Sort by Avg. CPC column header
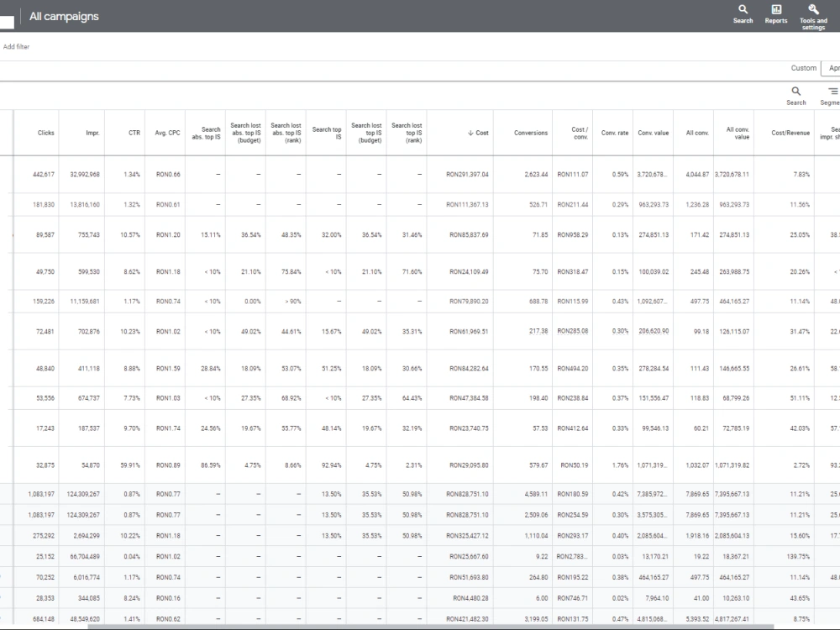This screenshot has height=630, width=840. click(167, 133)
